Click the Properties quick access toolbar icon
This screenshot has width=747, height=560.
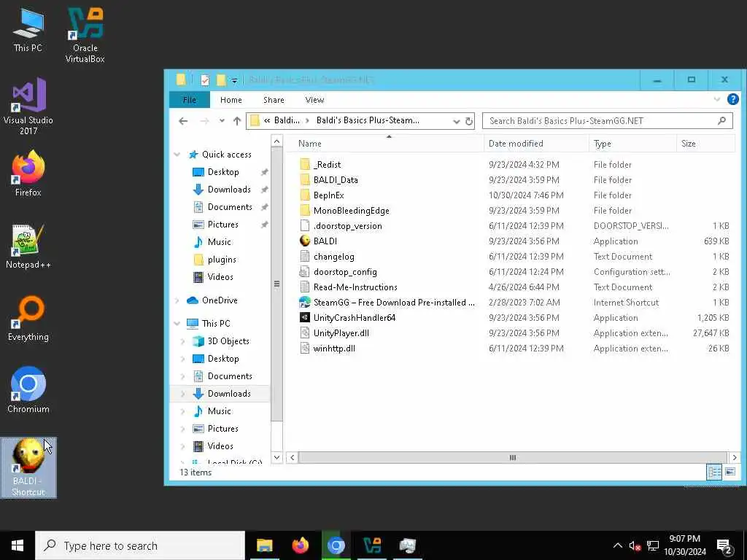(205, 80)
